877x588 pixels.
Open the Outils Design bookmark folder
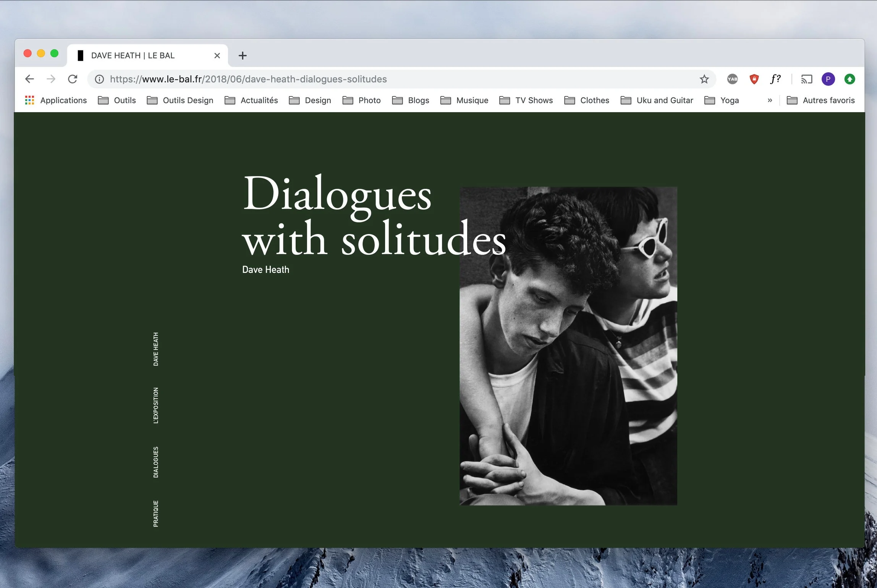click(x=180, y=100)
